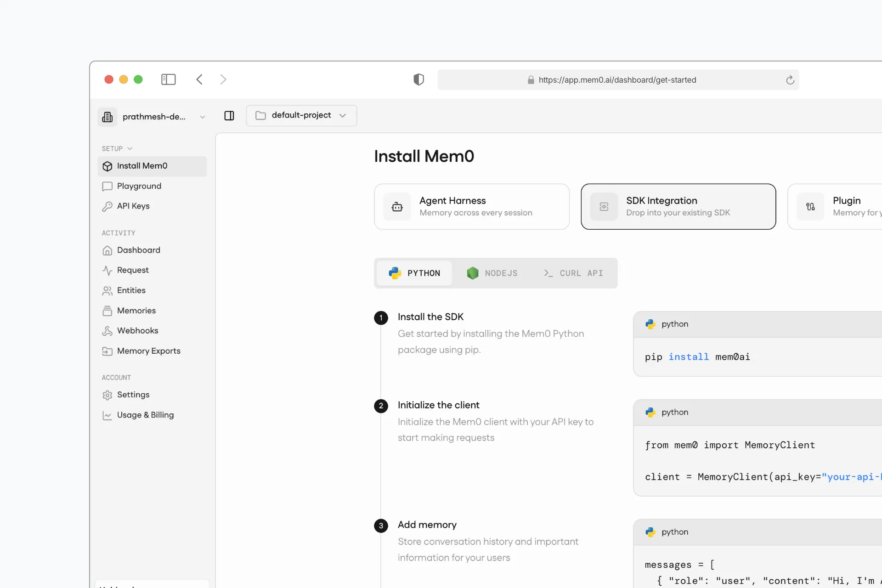Click the SDK Integration card icon
The width and height of the screenshot is (882, 588).
pos(604,207)
